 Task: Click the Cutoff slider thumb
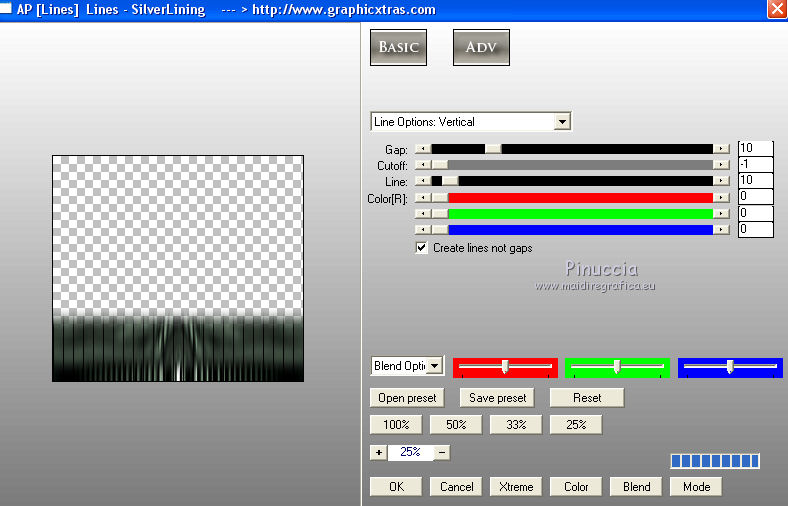(440, 165)
